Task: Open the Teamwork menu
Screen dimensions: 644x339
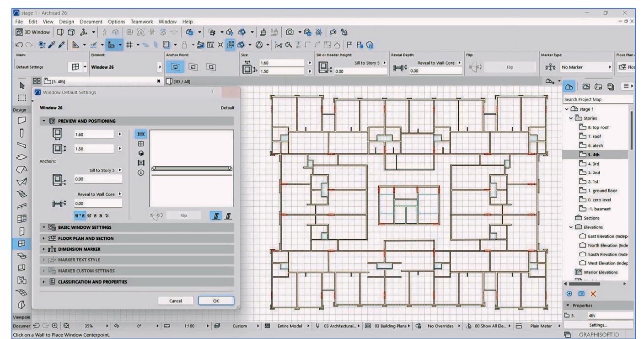Action: pyautogui.click(x=143, y=22)
